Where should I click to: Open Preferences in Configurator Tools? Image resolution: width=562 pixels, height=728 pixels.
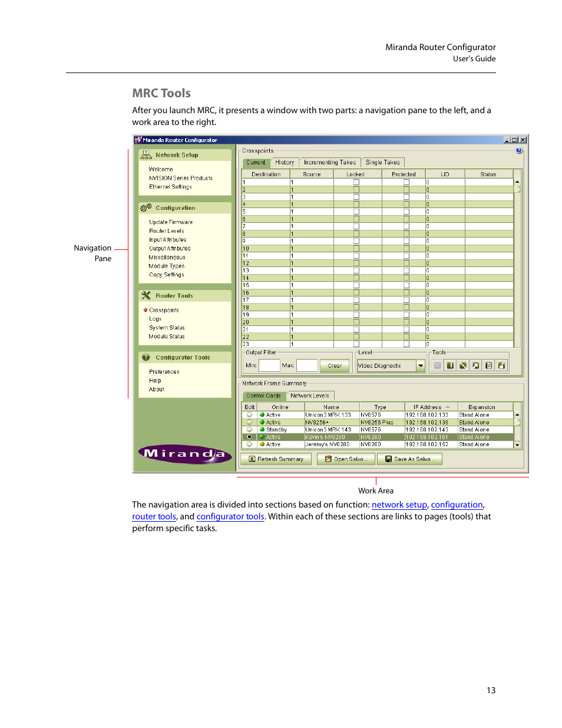pos(164,372)
